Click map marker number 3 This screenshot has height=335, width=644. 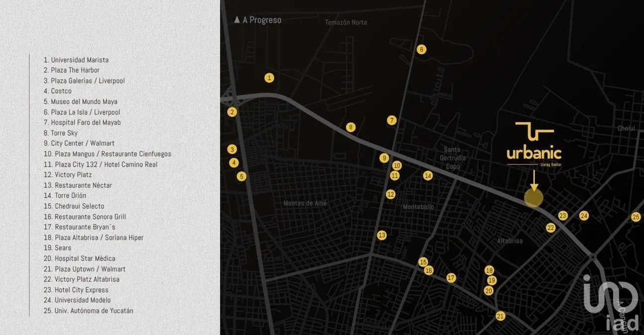coord(232,149)
